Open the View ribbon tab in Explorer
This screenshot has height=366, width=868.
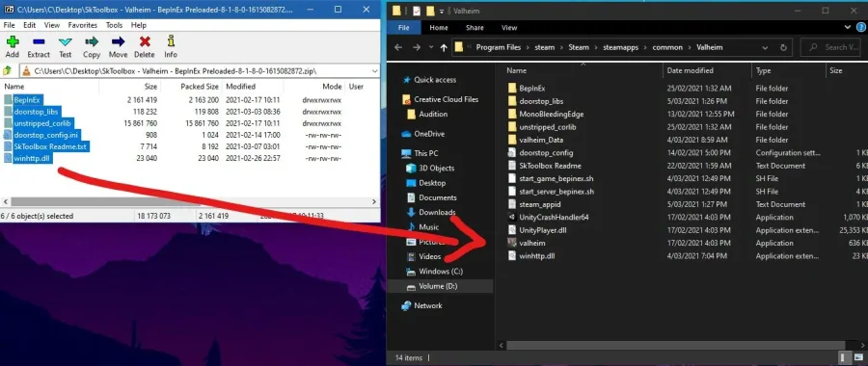(x=508, y=28)
